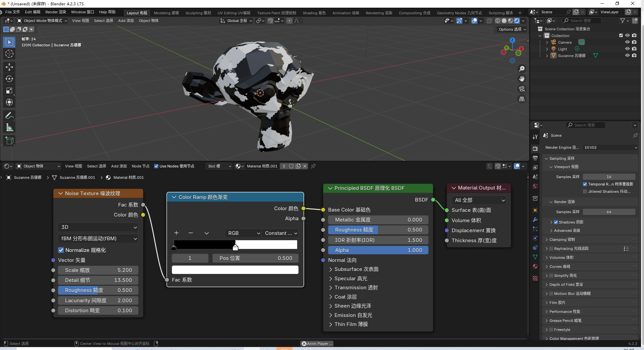Switch to rendered viewport shading icon
Image resolution: width=644 pixels, height=350 pixels.
pos(517,21)
